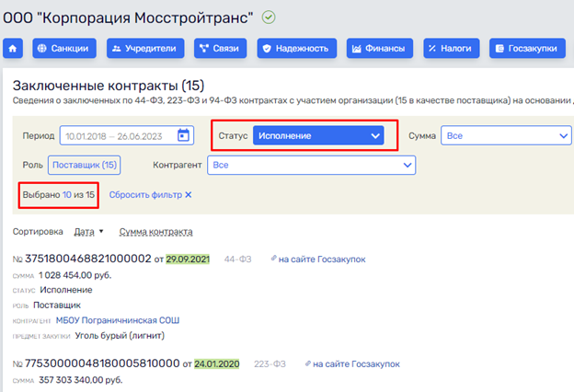Click the Период date range field
The image size is (574, 392).
[x=127, y=135]
